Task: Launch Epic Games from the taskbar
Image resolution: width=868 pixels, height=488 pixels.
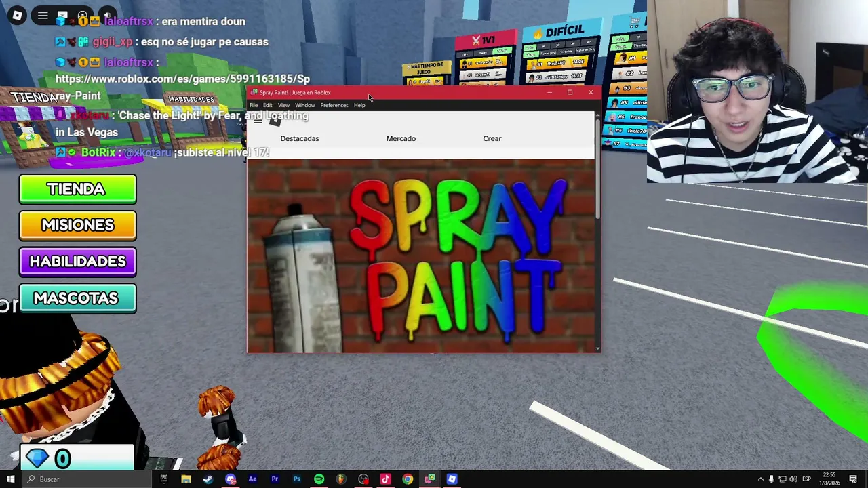Action: [163, 479]
